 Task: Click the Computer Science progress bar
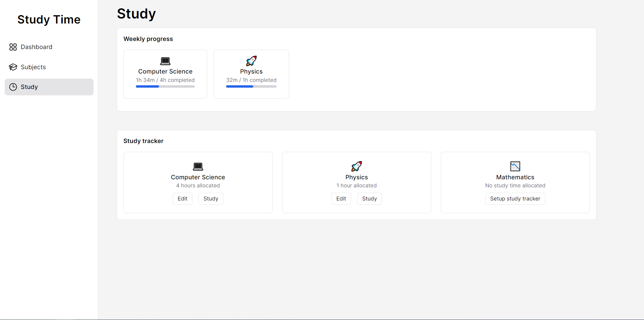coord(165,86)
